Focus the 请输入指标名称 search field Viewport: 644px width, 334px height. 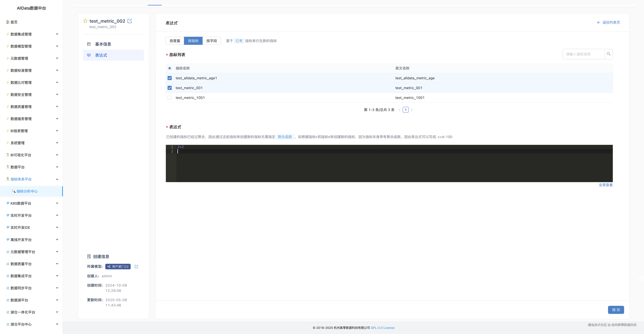[x=583, y=54]
